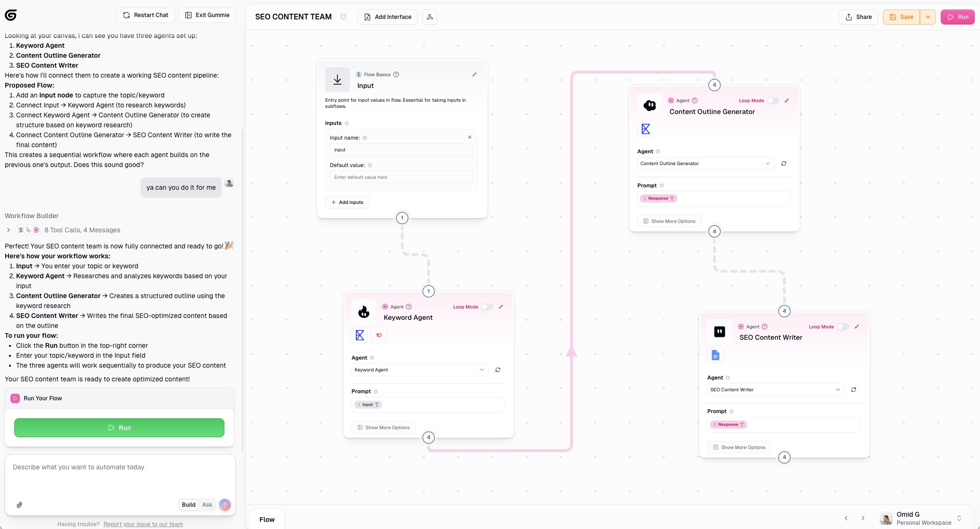
Task: Select Ask mode in the chat input
Action: tap(207, 504)
